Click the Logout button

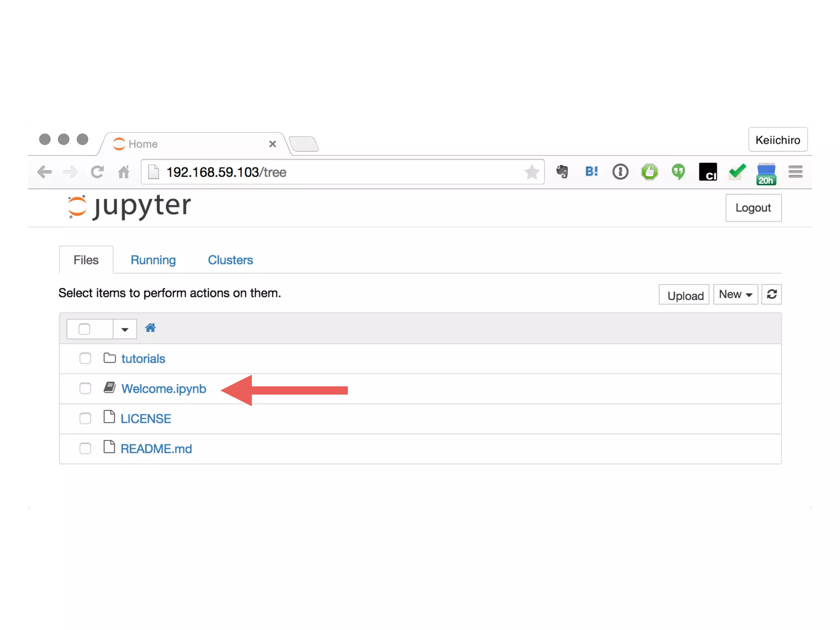pyautogui.click(x=753, y=208)
